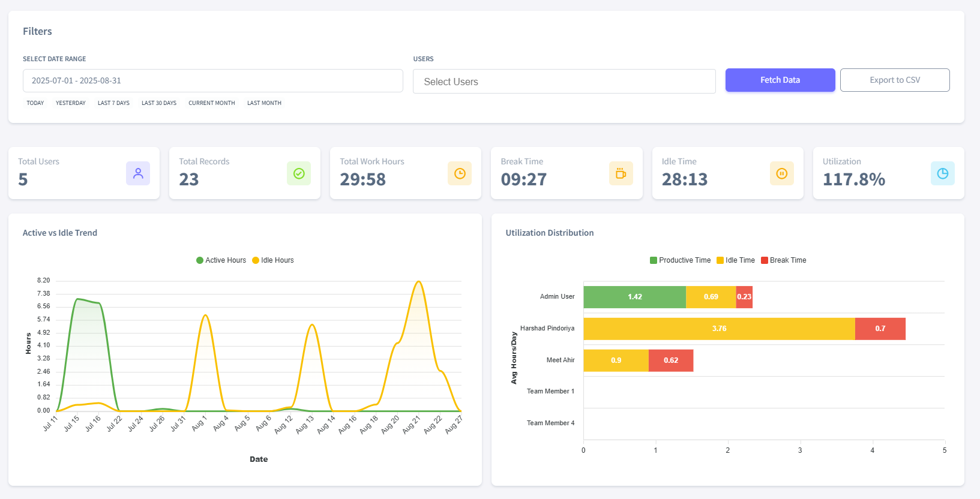
Task: Click the Break Time coffee cup icon
Action: tap(621, 173)
